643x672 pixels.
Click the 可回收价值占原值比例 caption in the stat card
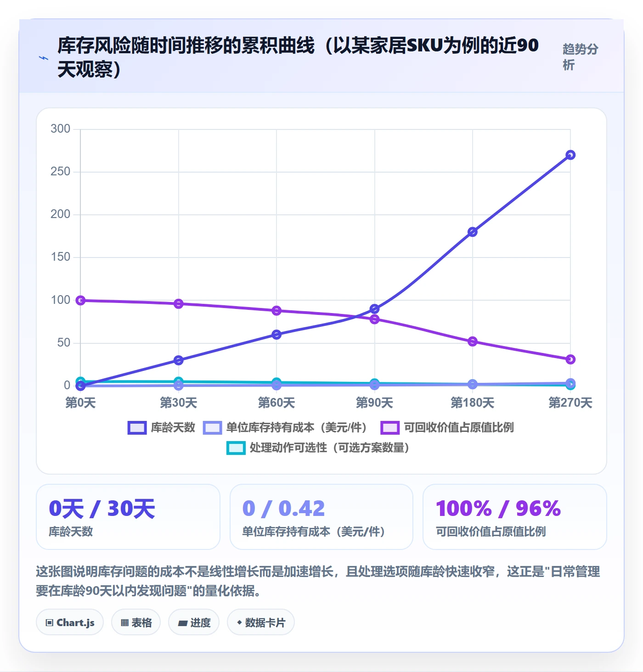coord(491,532)
